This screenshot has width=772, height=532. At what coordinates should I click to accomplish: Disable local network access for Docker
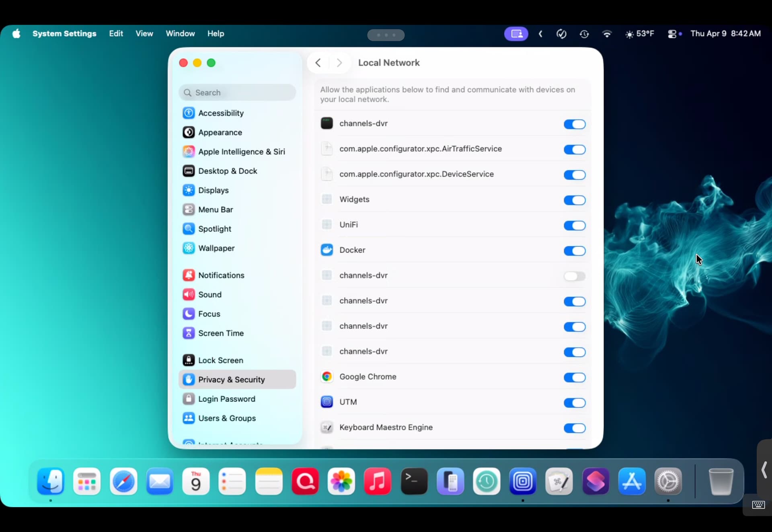point(574,251)
